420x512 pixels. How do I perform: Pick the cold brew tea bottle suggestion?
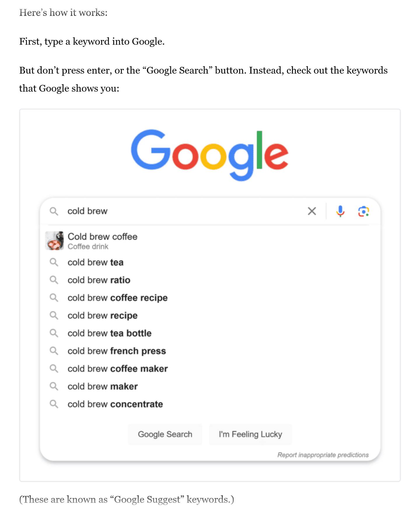[109, 333]
